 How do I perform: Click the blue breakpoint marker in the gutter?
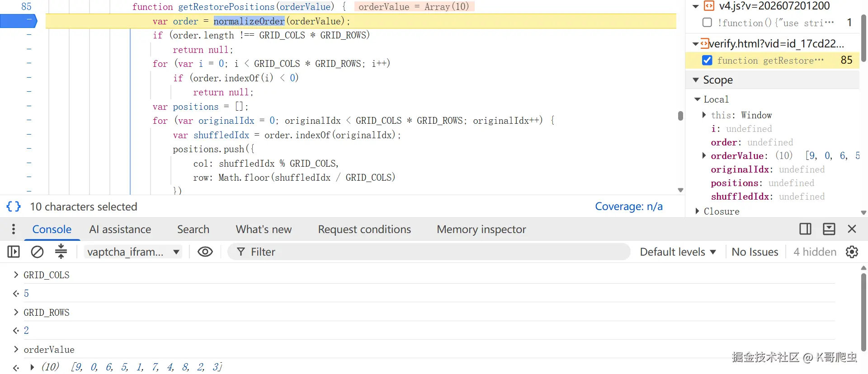pyautogui.click(x=19, y=21)
